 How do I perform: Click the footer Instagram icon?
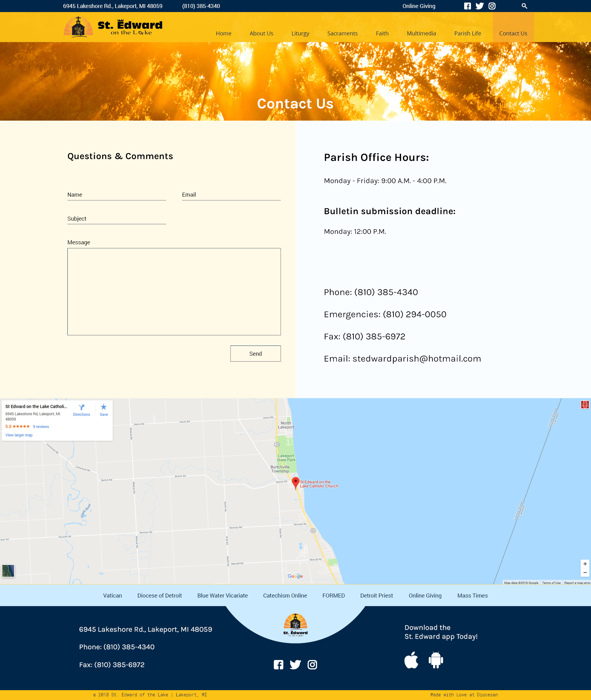(x=312, y=665)
